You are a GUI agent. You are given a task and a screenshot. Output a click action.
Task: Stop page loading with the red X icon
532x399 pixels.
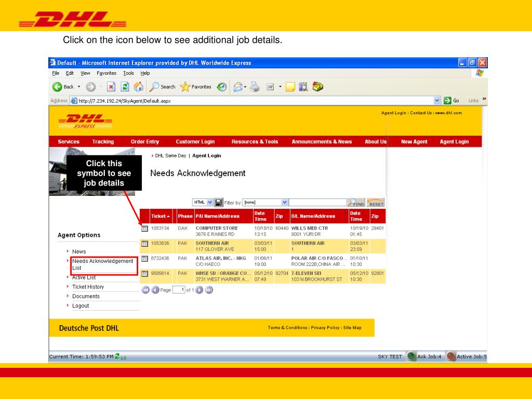coord(111,87)
